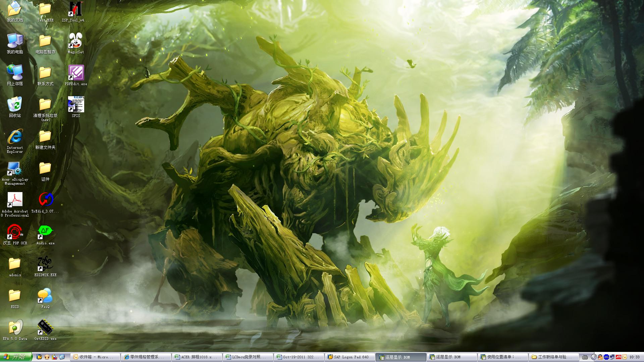Select the FeiQ messenger shortcut
The height and width of the screenshot is (362, 644).
click(45, 299)
